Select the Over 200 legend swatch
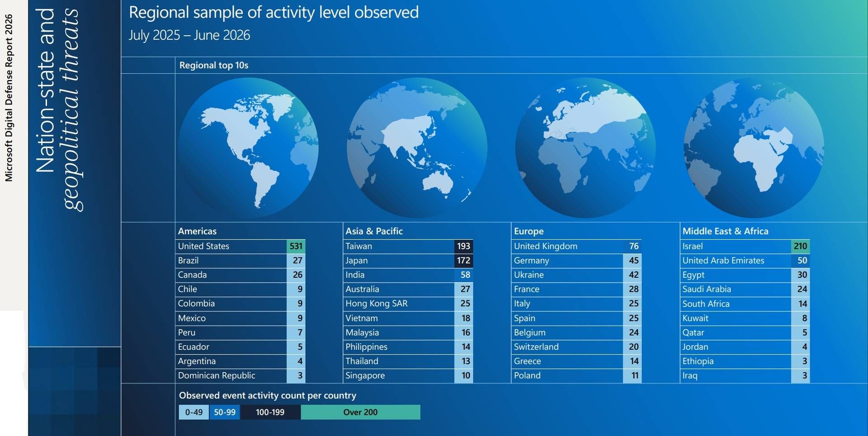The image size is (868, 436). (360, 412)
